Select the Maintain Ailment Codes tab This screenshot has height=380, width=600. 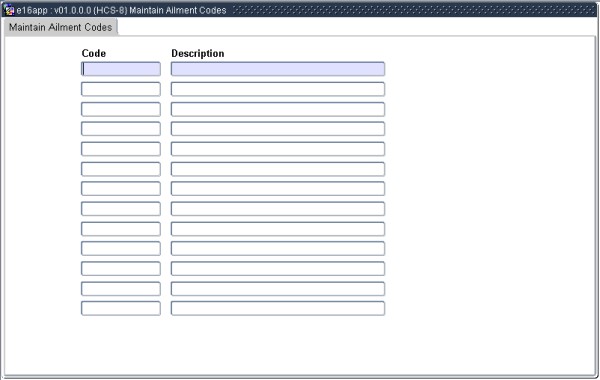tap(60, 27)
